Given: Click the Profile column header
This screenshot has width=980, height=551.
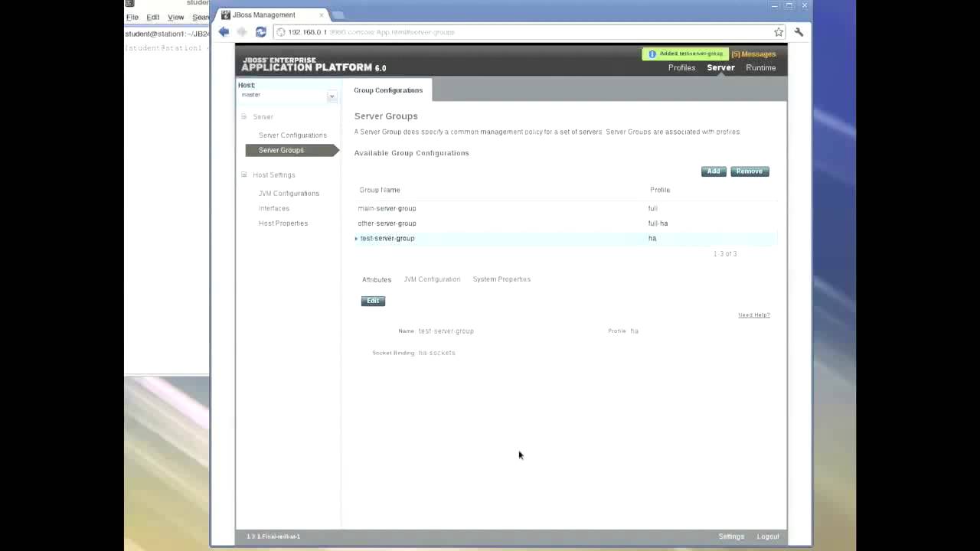Looking at the screenshot, I should [660, 190].
